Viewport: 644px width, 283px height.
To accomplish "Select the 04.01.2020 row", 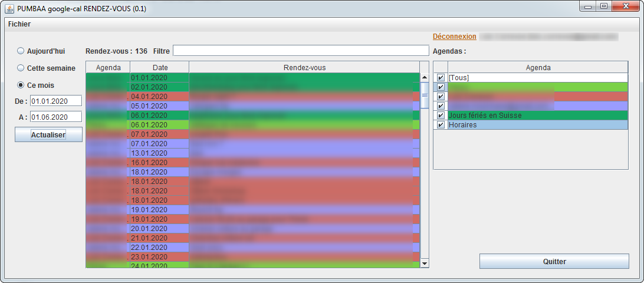I will (253, 97).
